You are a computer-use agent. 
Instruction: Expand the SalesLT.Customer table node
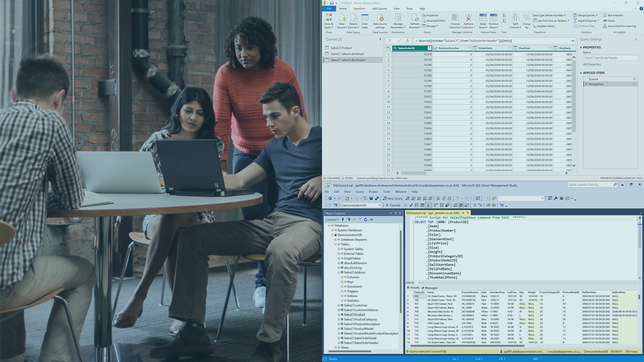click(x=339, y=305)
